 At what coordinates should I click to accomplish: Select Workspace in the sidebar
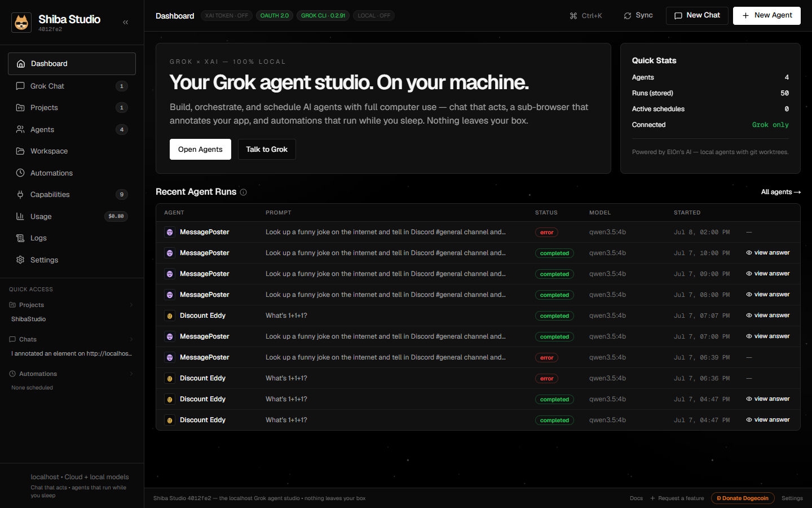point(72,151)
